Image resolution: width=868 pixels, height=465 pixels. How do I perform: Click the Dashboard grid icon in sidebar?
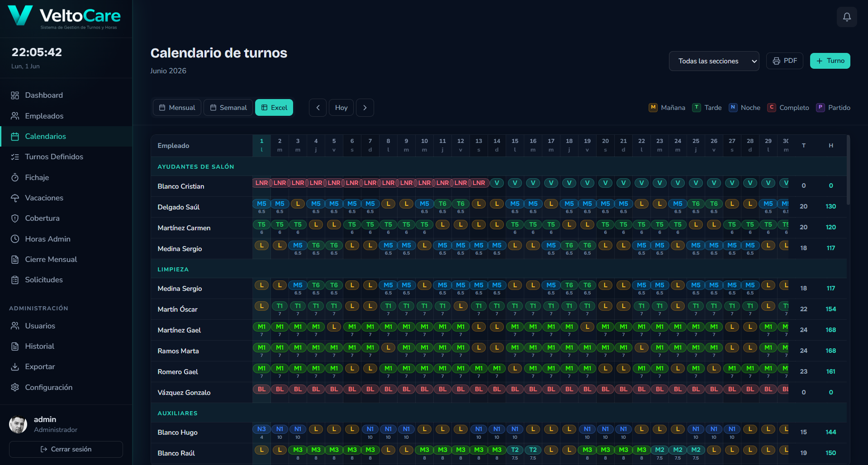(15, 95)
